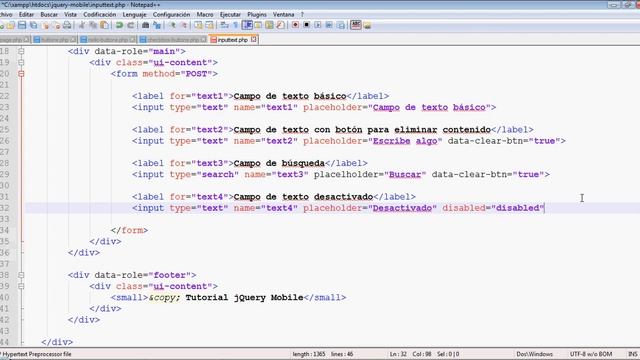This screenshot has height=360, width=640.
Task: Print the document using the Print icon
Action: pos(67,25)
